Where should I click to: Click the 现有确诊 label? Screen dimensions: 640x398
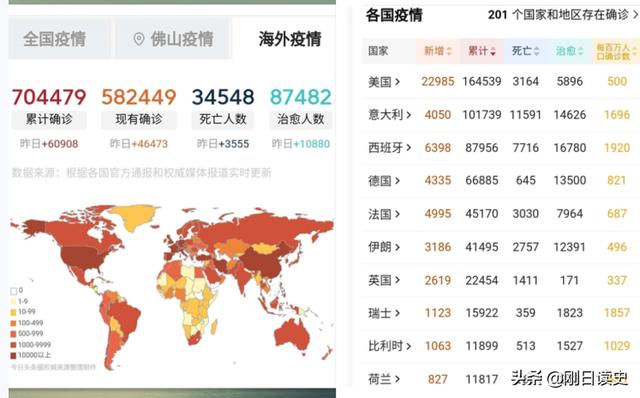(139, 119)
